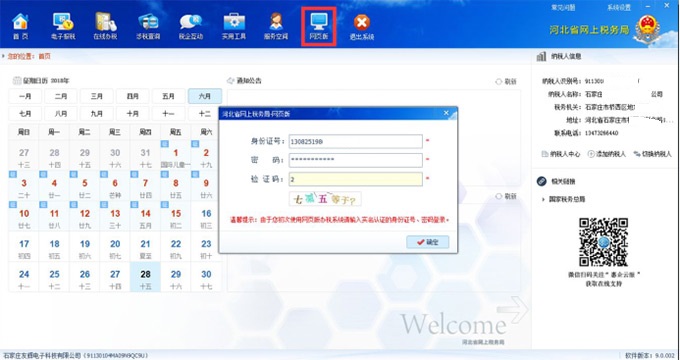Screen dimensions: 680x360
Task: Select 九月 month button
Action: coord(97,114)
